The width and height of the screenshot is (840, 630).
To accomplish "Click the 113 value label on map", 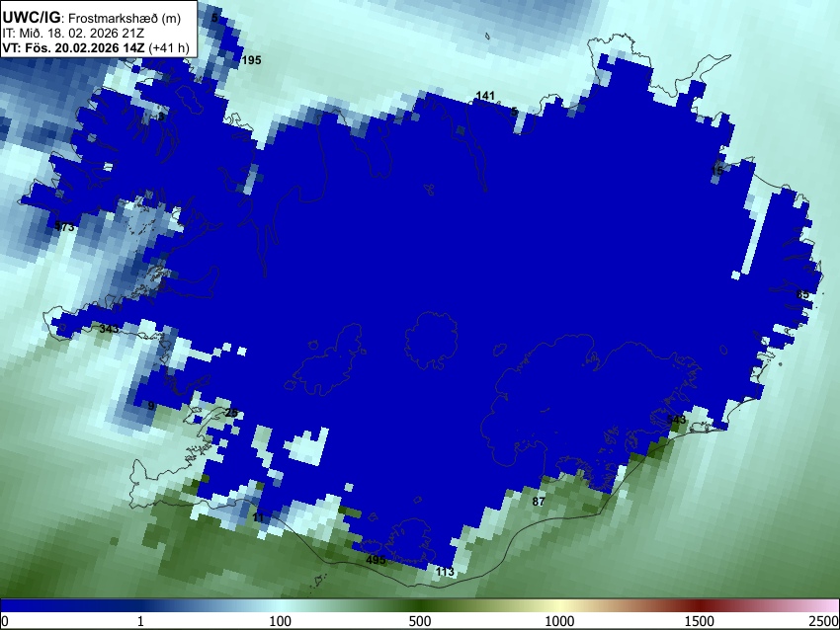I will 445,572.
